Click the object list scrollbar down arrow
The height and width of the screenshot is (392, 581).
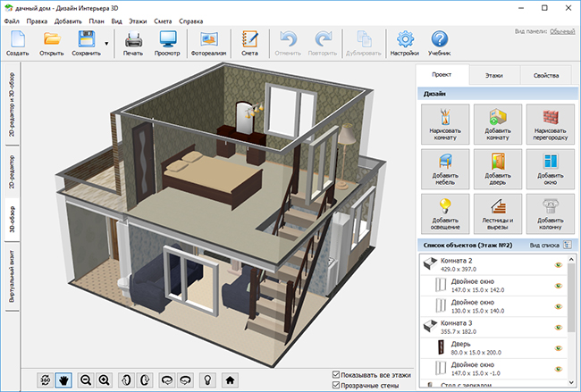point(571,382)
